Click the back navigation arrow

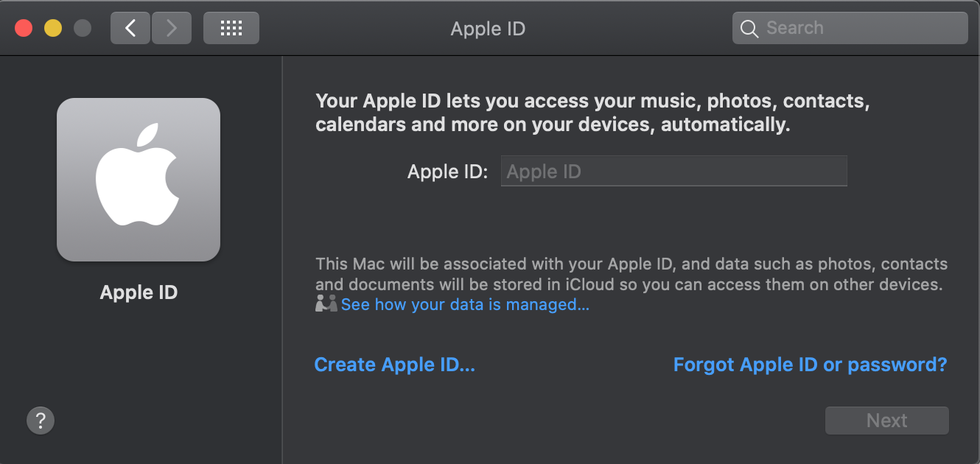coord(130,27)
